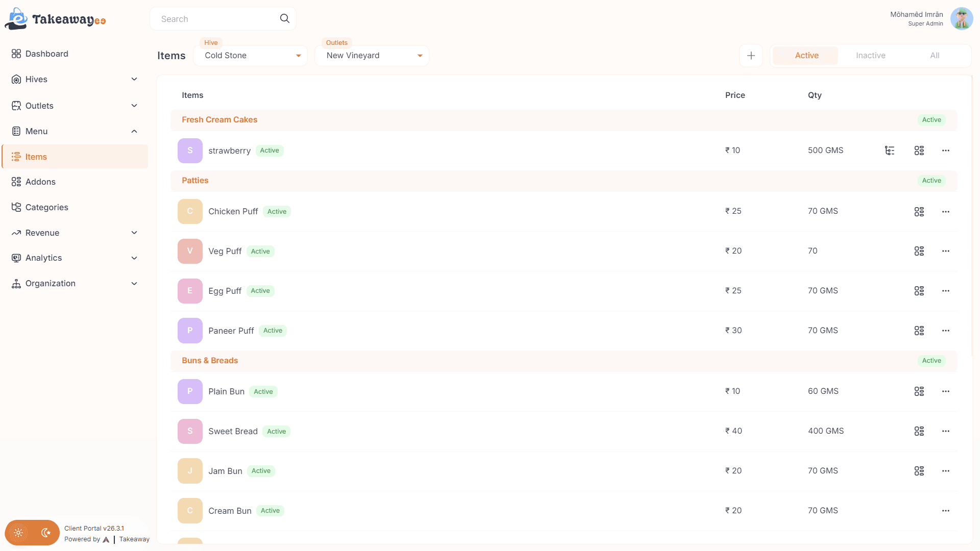The height and width of the screenshot is (551, 980).
Task: Open more options for Egg Puff
Action: coord(946,291)
